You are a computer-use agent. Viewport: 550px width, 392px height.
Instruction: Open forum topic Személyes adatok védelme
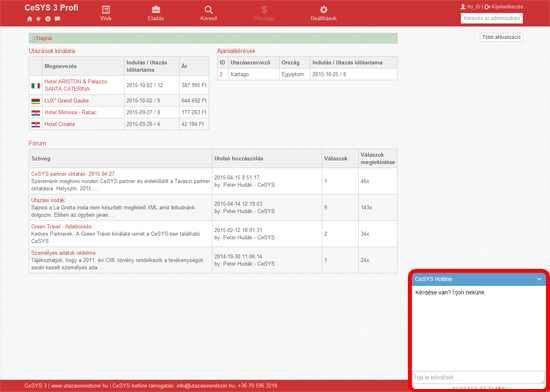pos(63,253)
